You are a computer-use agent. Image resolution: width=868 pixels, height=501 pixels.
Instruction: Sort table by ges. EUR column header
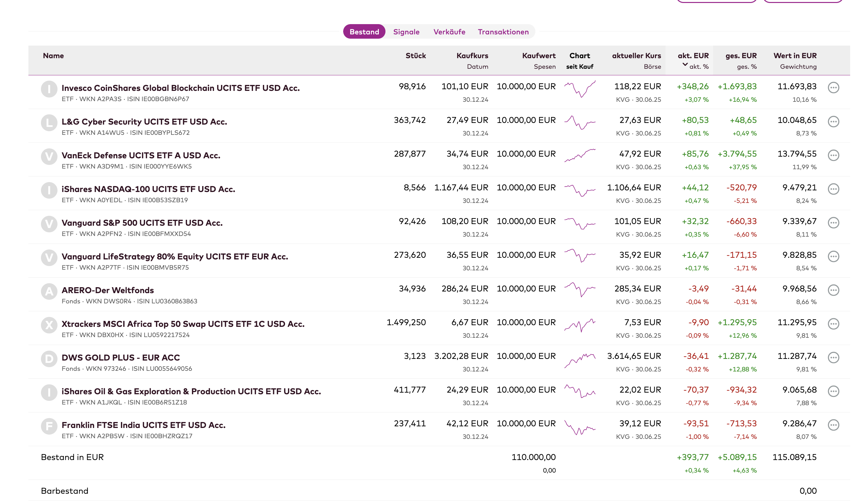pyautogui.click(x=741, y=56)
